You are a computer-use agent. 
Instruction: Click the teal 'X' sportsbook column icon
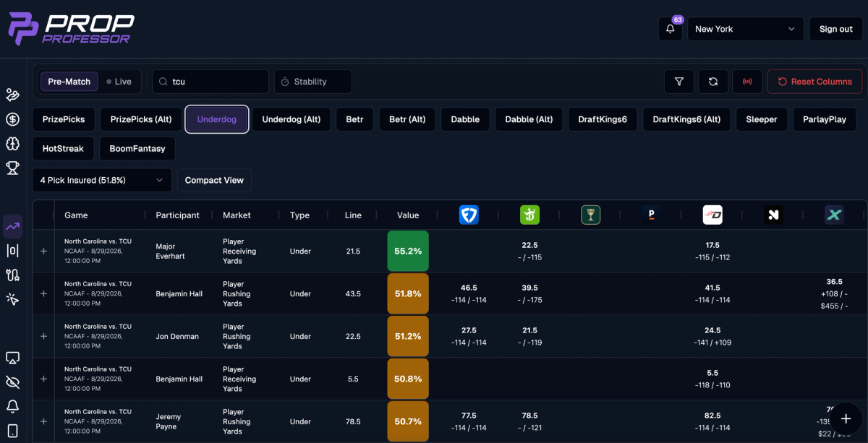834,215
